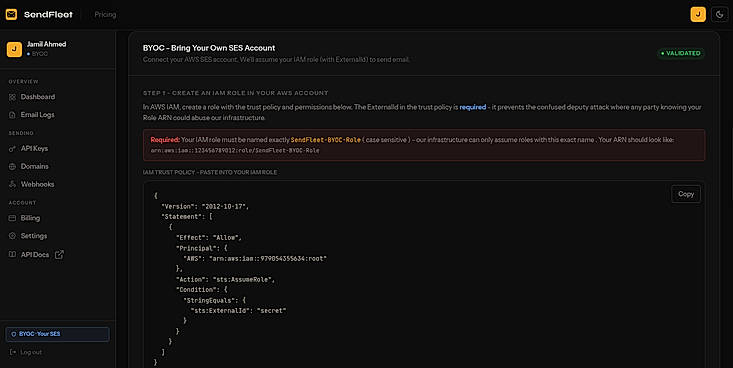Toggle dark mode with the moon icon

[x=719, y=14]
